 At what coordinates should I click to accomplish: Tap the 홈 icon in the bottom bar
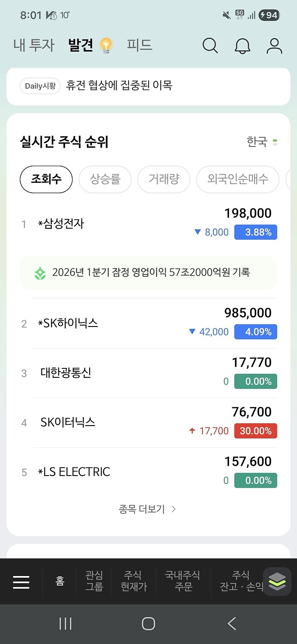point(59,581)
